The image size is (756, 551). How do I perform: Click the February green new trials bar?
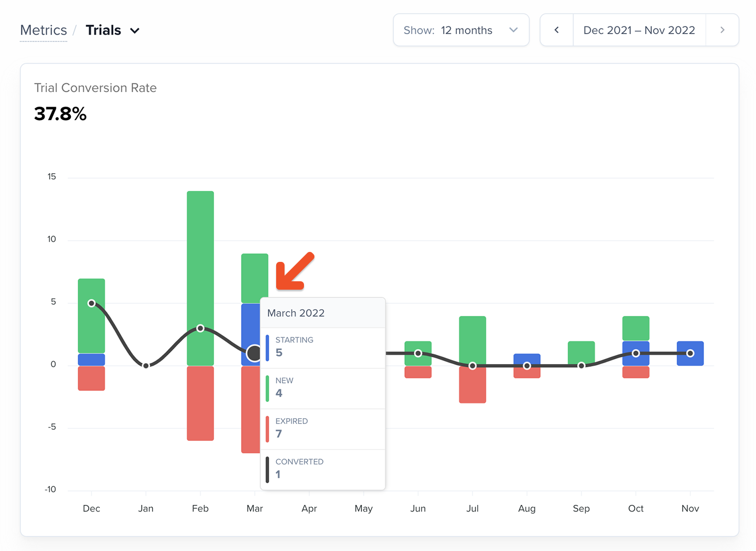point(200,278)
